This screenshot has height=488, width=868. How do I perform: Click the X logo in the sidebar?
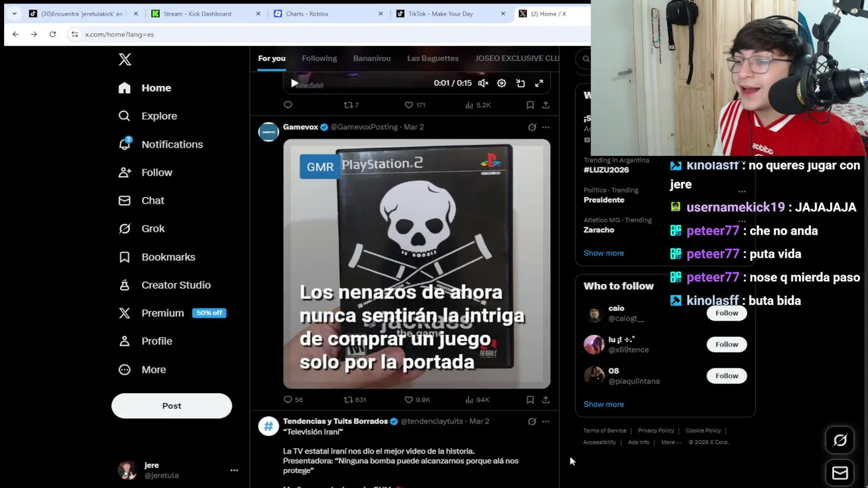point(125,60)
